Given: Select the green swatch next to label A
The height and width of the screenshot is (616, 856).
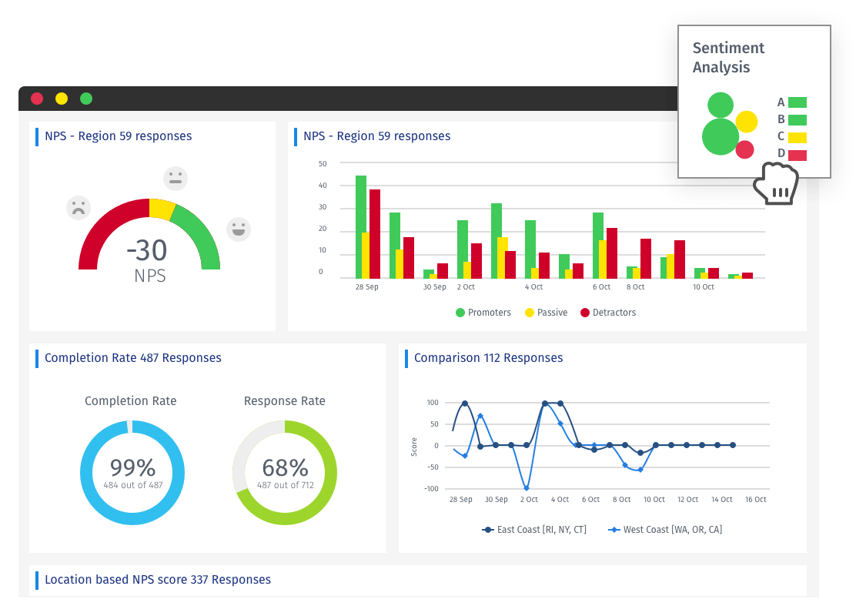Looking at the screenshot, I should tap(797, 102).
